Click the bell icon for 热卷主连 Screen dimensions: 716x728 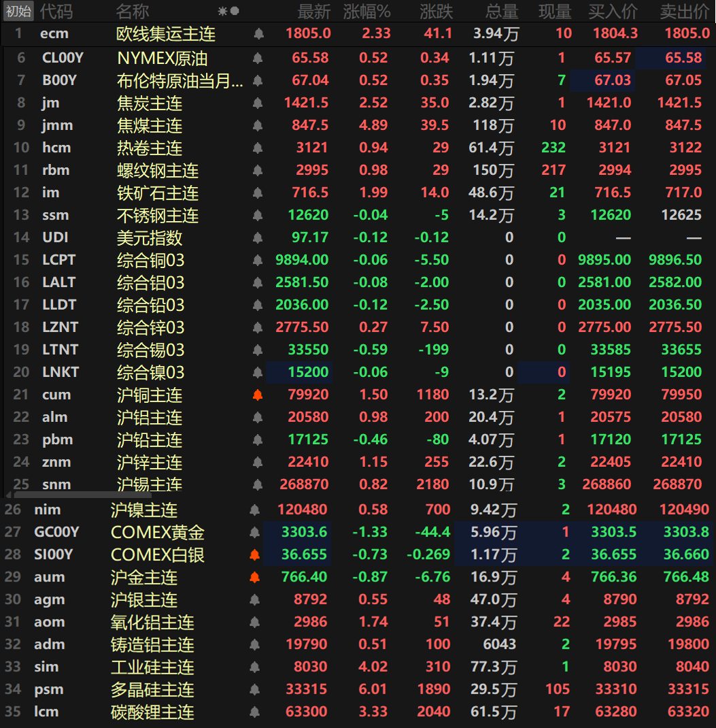(258, 148)
